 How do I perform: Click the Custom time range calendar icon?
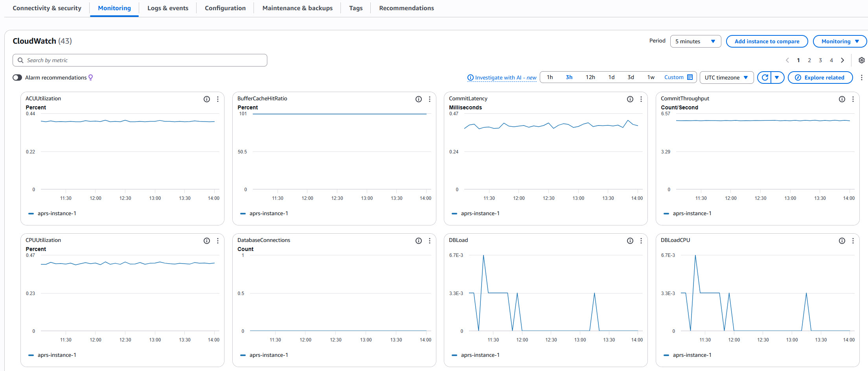[690, 78]
